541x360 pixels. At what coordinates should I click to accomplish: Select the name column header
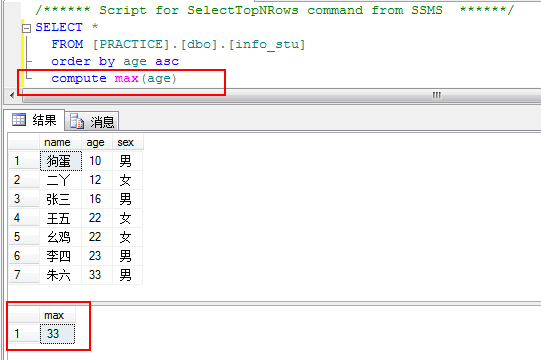(x=60, y=142)
